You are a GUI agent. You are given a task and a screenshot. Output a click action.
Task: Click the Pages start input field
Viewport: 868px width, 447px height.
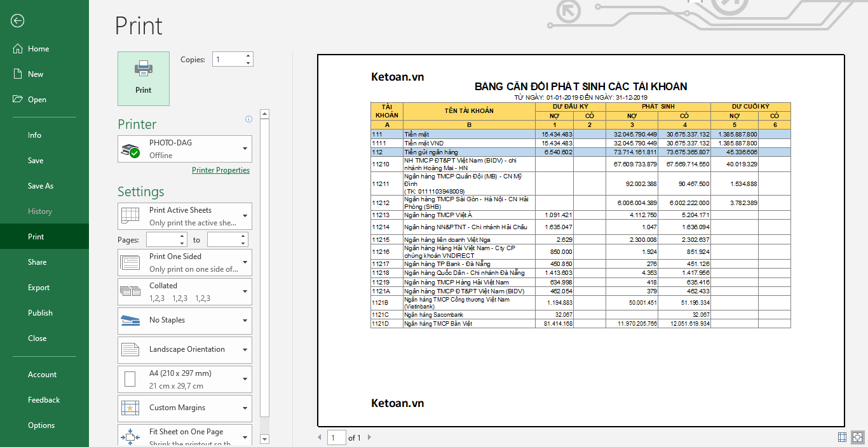click(163, 240)
